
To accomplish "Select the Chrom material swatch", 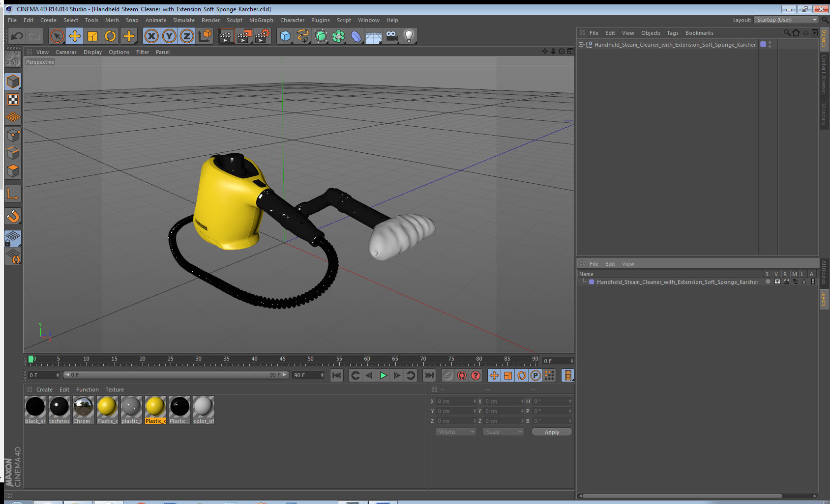I will 83,410.
